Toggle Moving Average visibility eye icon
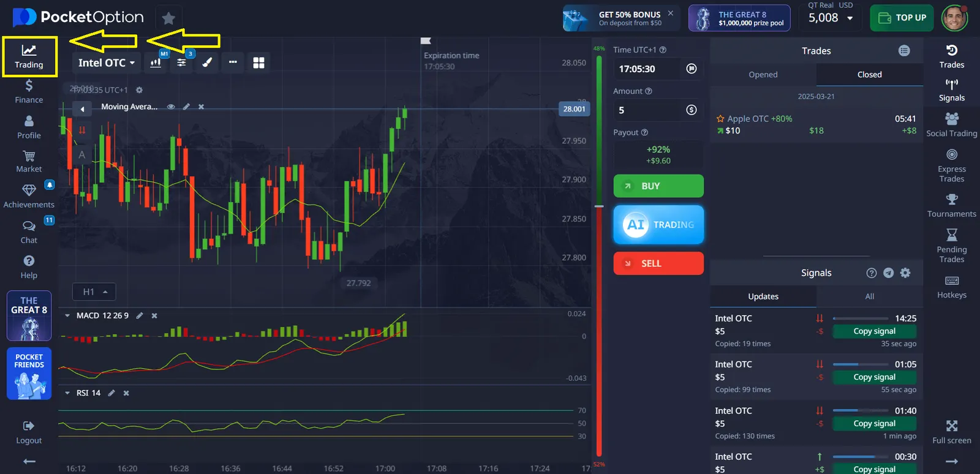 coord(171,107)
